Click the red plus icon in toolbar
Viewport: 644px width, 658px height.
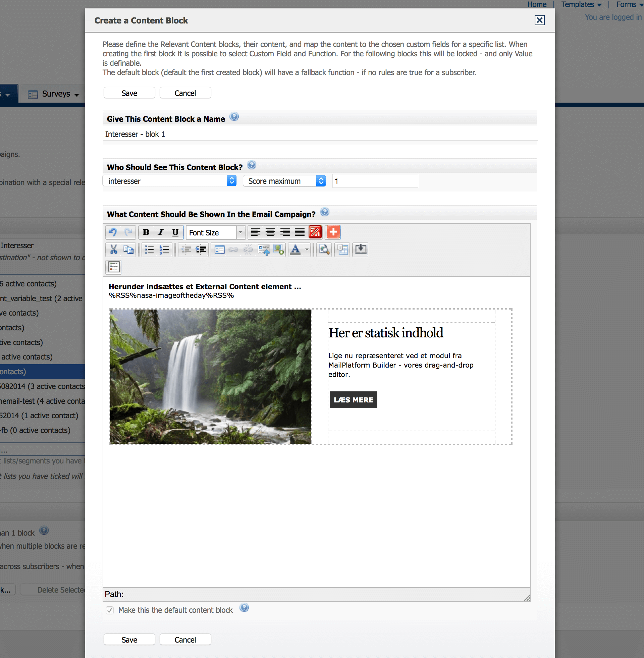(x=333, y=232)
